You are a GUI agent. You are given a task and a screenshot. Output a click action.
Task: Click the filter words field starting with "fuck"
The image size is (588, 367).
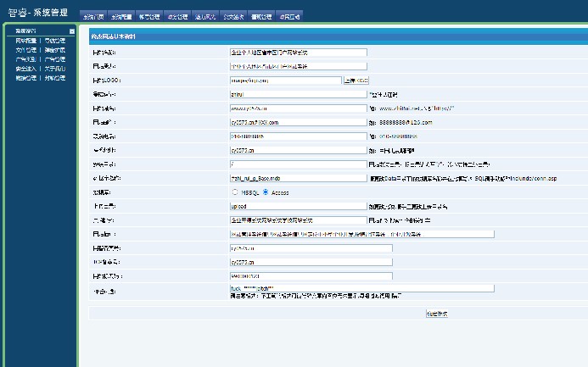pos(362,288)
